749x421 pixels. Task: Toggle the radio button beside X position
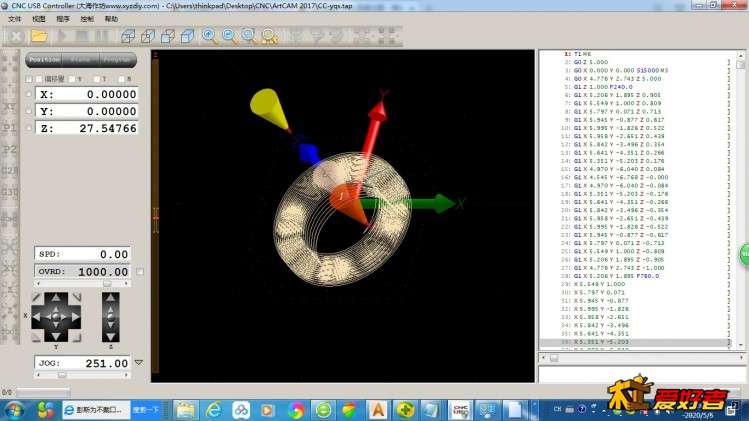pyautogui.click(x=29, y=94)
